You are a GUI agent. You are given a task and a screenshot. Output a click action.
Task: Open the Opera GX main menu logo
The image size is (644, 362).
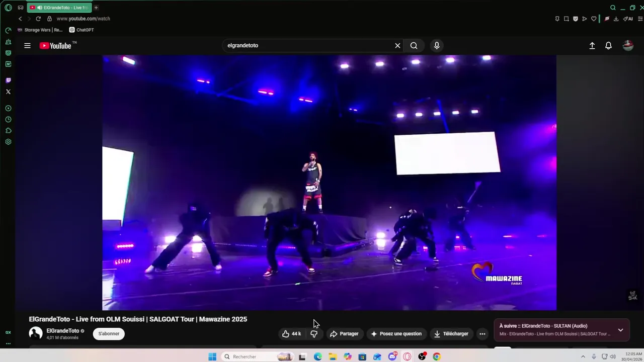(8, 8)
